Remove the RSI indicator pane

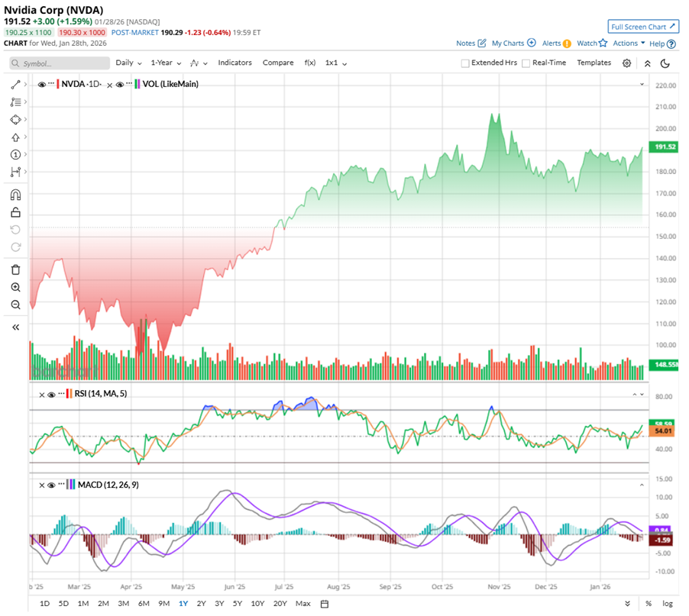(42, 395)
